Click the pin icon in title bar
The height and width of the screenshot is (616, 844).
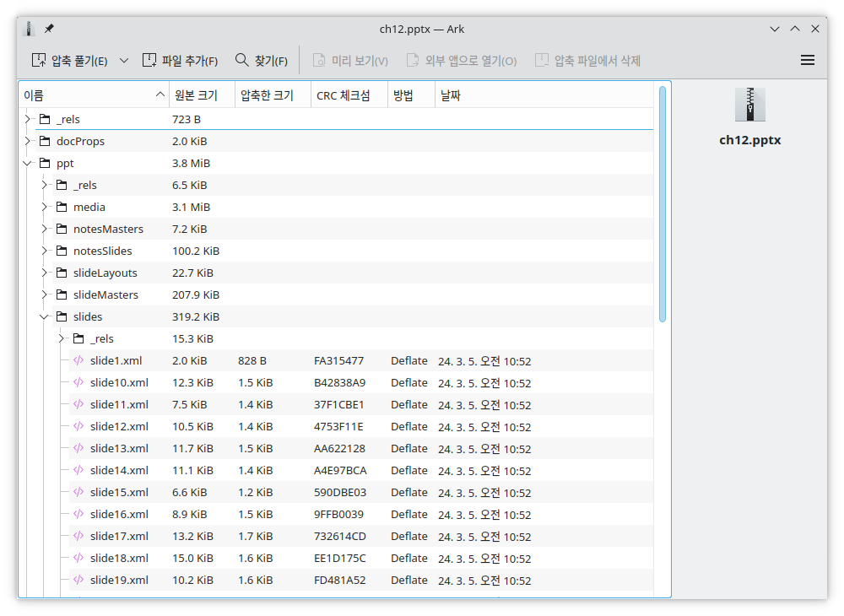(x=49, y=29)
